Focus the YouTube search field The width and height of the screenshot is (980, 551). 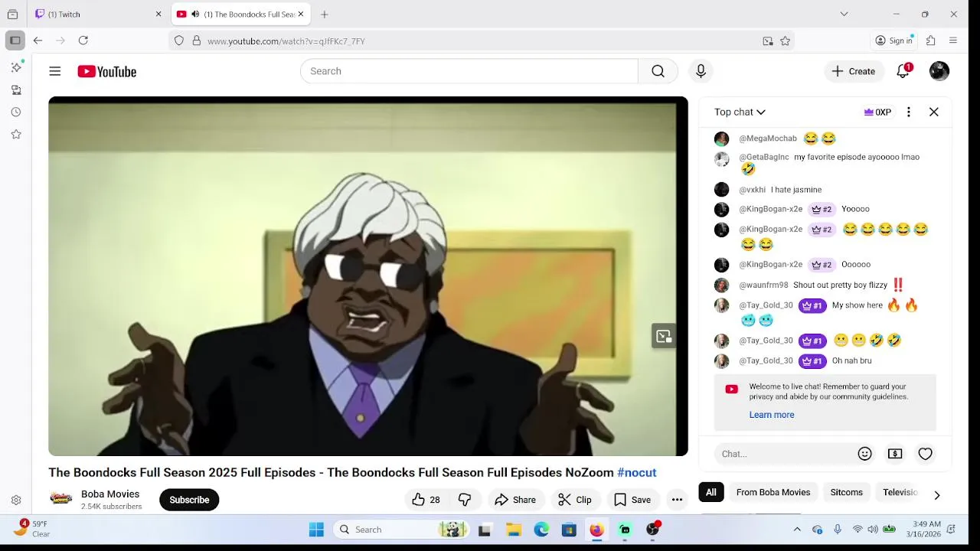[469, 71]
